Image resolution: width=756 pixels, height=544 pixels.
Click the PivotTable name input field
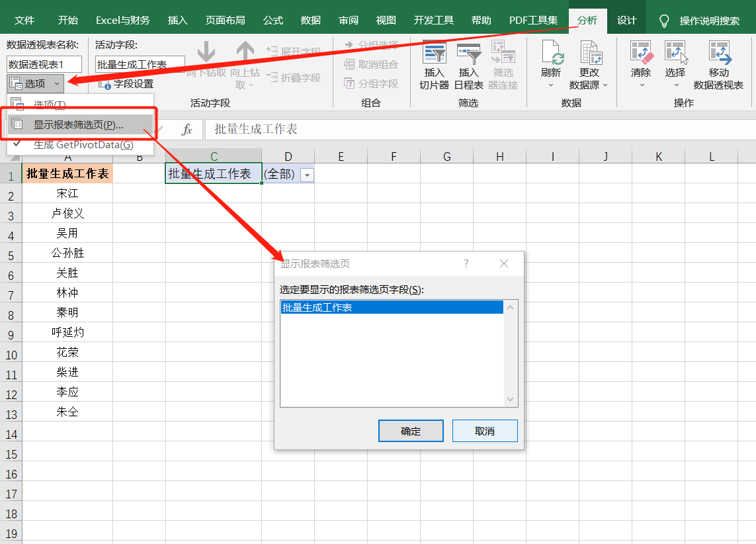click(44, 64)
